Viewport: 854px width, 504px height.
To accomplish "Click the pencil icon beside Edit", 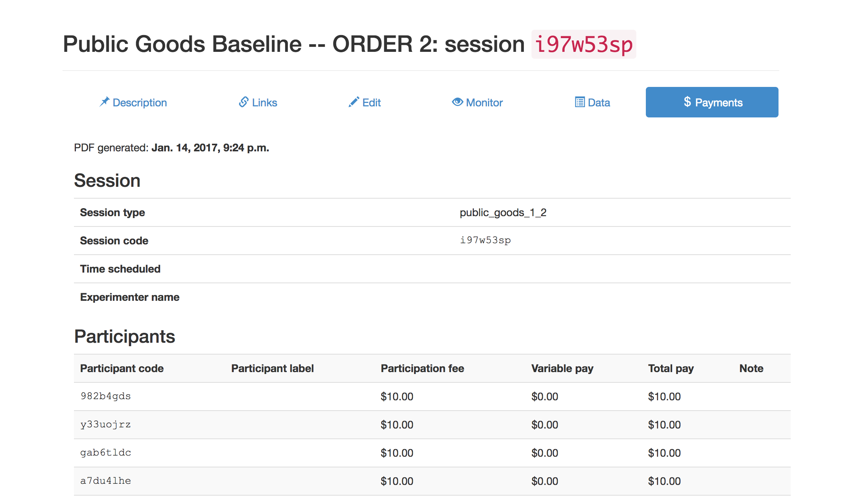I will click(x=353, y=102).
